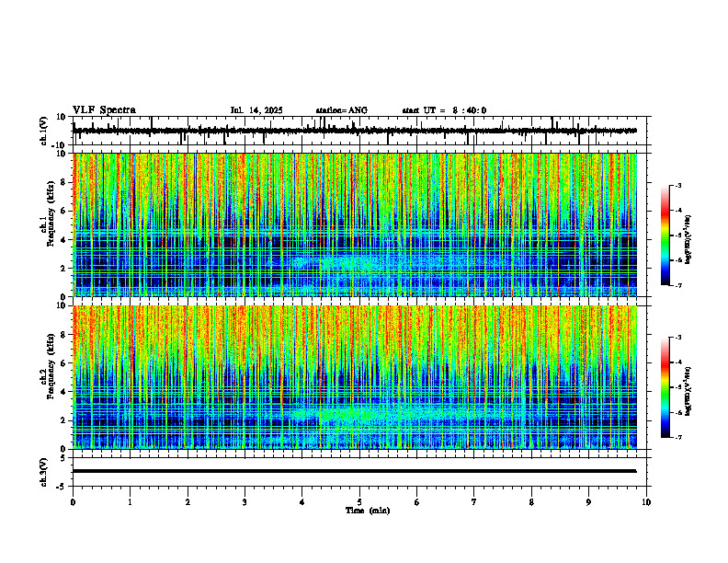728x563 pixels.
Task: Click the "8" kHz tick on ch.1 frequency axis
Action: tap(64, 182)
